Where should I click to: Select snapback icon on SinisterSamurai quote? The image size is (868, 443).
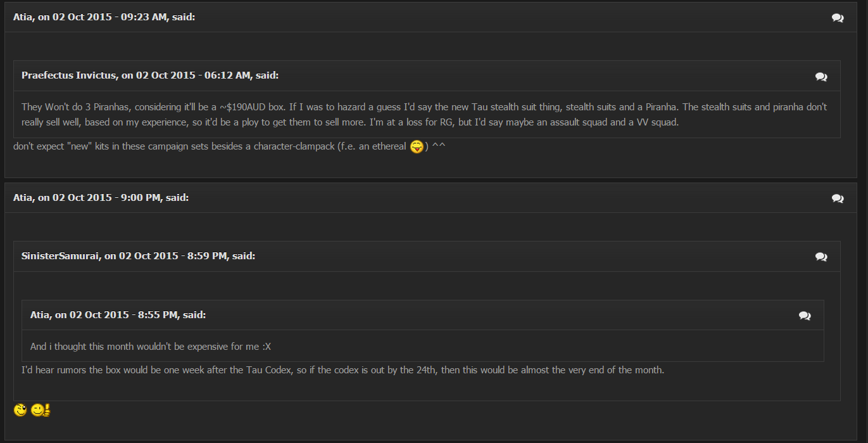pos(821,257)
